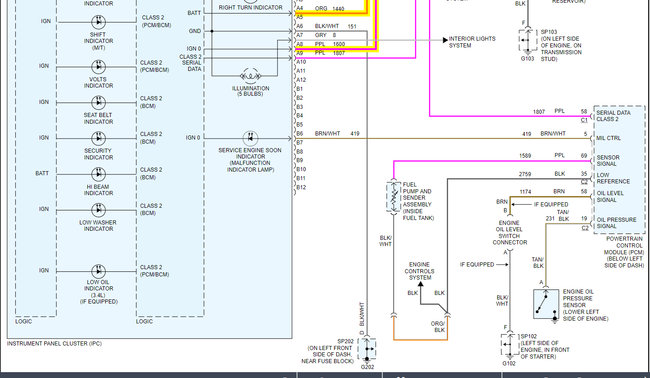Screen dimensions: 650x378
Task: Click circuit number '151' on BLK/WHT wire
Action: (x=352, y=26)
